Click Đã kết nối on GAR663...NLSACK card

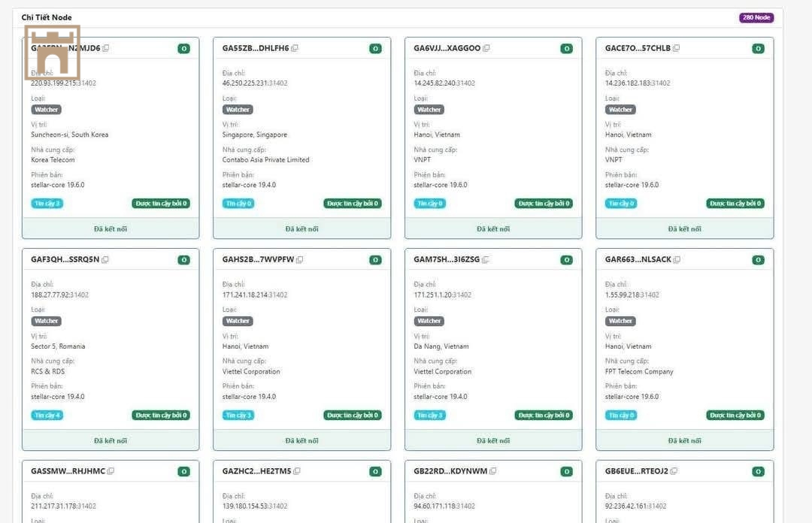point(684,441)
